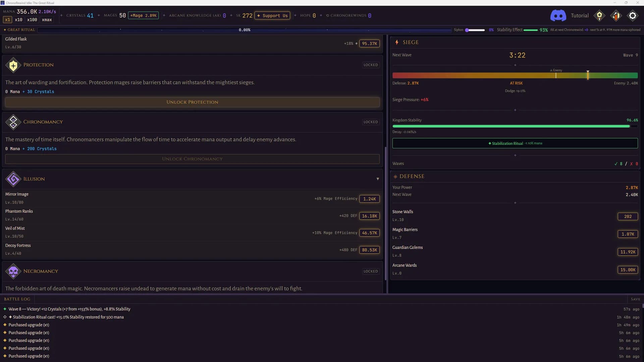Click the Battle Log header tab
The width and height of the screenshot is (644, 362).
click(x=17, y=299)
